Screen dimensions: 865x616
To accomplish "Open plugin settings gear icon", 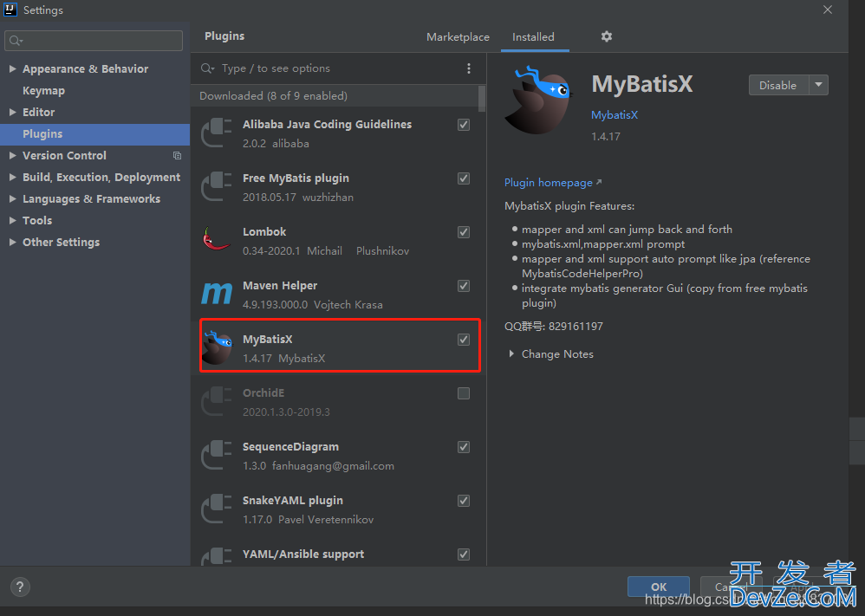I will (x=606, y=36).
